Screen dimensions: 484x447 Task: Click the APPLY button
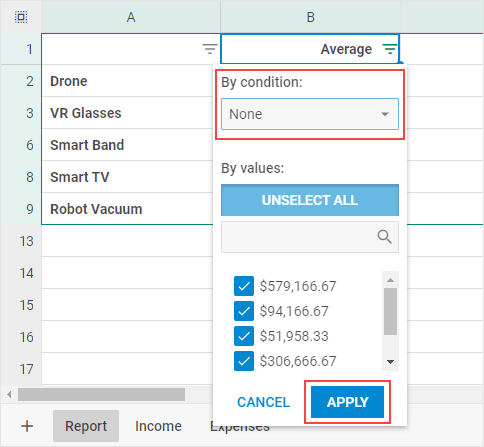tap(347, 402)
